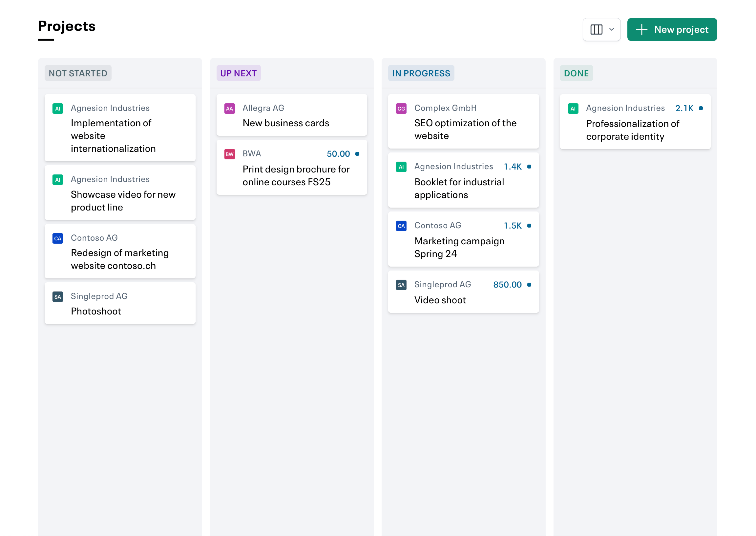Click the IN PROGRESS column label
756x536 pixels.
coord(421,73)
